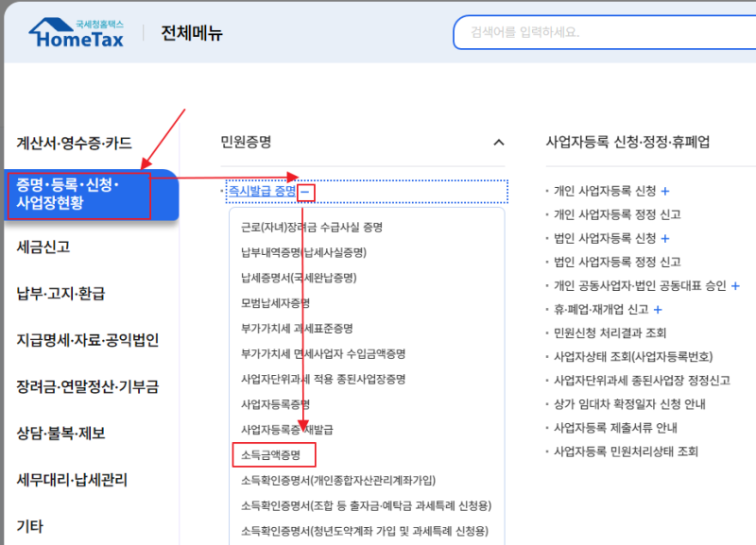Collapse 즉시발급 증명 with the minus icon
The image size is (756, 545).
[305, 192]
